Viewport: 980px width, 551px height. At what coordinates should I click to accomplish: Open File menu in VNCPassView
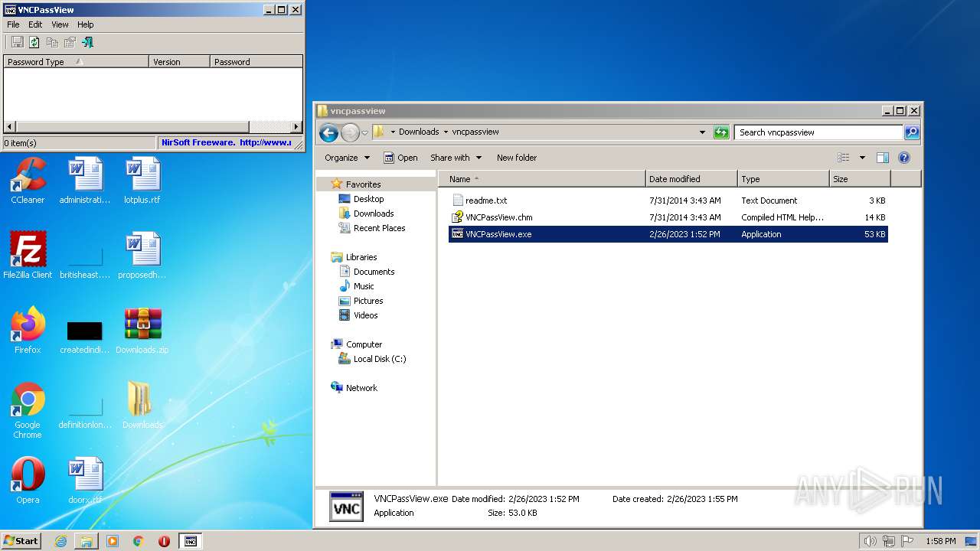coord(13,24)
